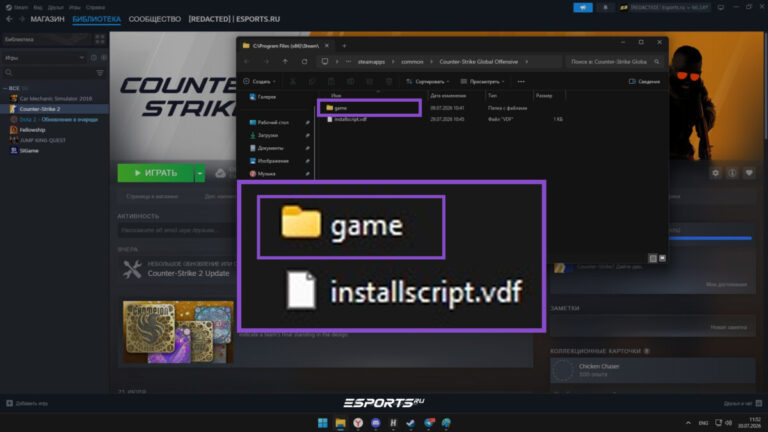Select JUMP KING QUEST in library list

click(x=38, y=140)
